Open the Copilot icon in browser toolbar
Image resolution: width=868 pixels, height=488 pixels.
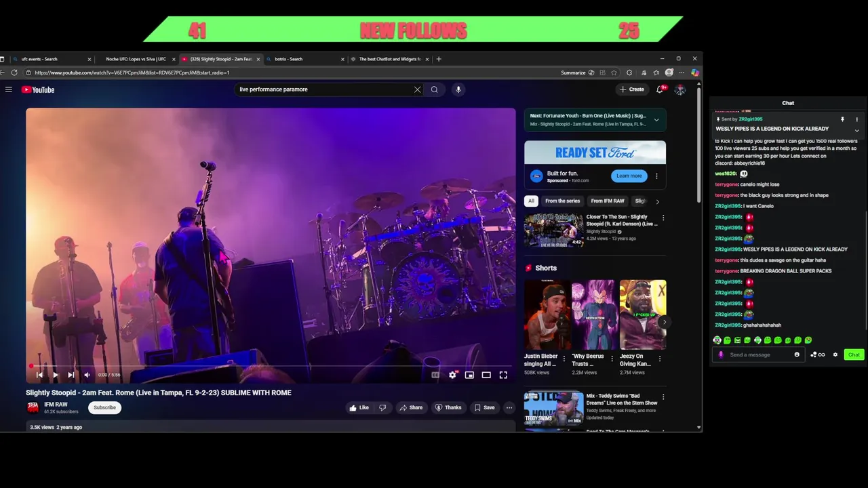[695, 73]
